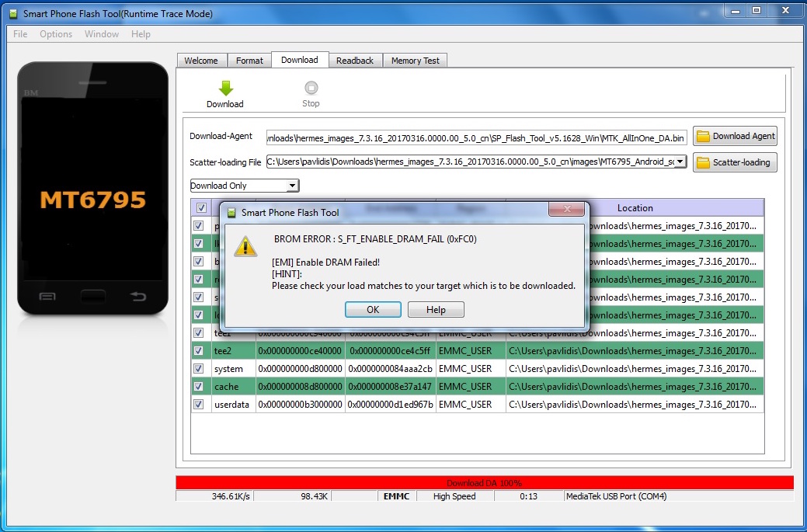Click the Smart Phone Flash Tool title icon
Viewport: 807px width, 532px height.
[x=14, y=13]
